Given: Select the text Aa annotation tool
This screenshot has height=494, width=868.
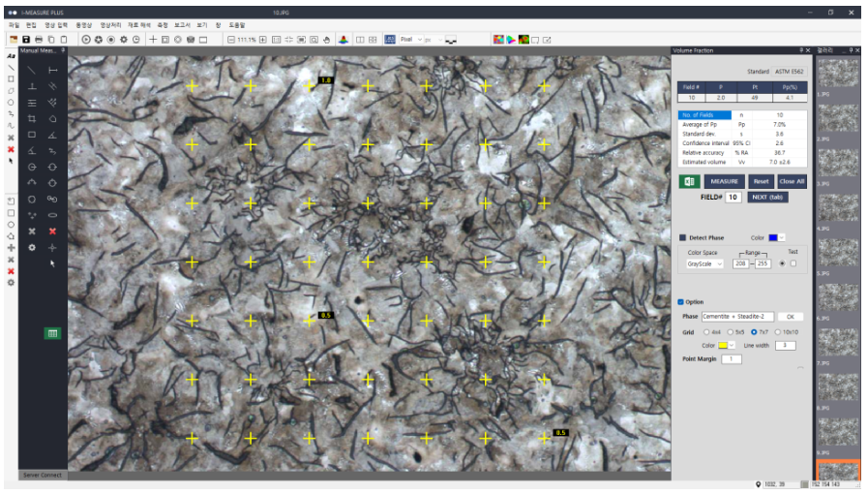Looking at the screenshot, I should click(x=11, y=56).
